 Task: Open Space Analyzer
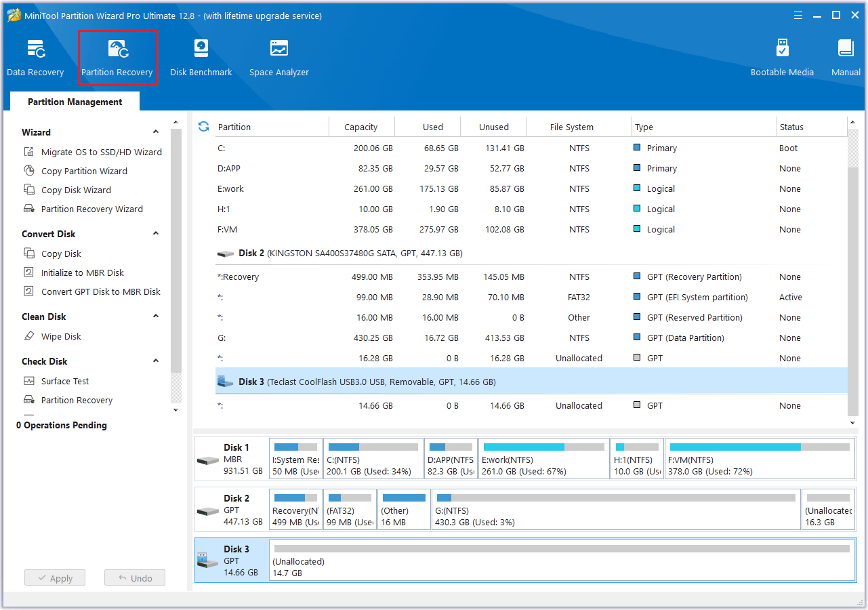(x=279, y=58)
